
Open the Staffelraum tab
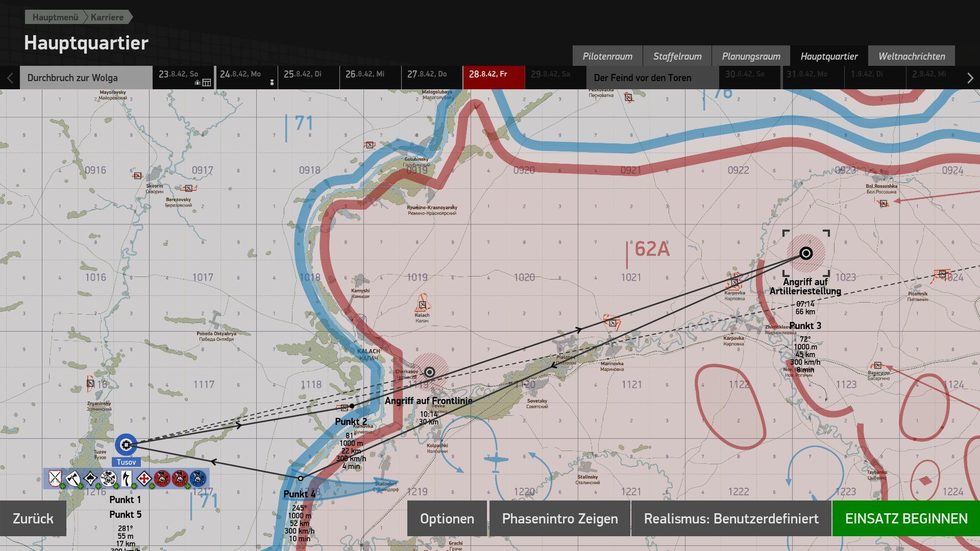(677, 56)
